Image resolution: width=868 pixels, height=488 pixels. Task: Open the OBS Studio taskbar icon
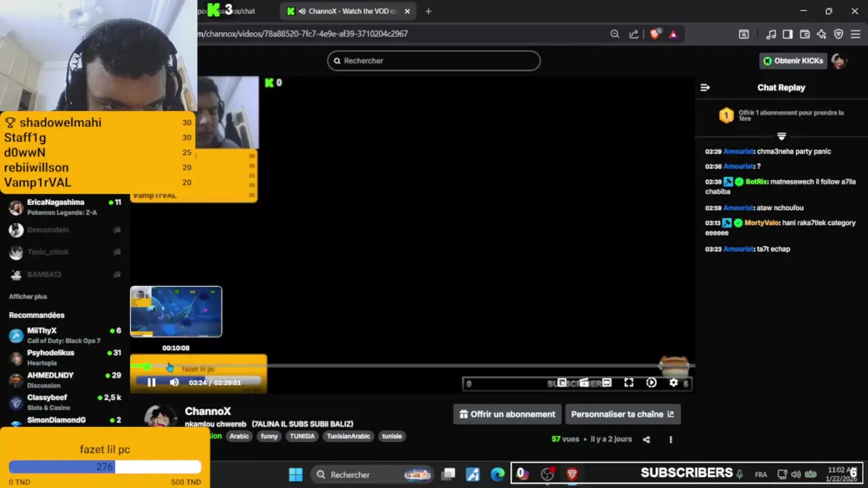click(x=547, y=474)
